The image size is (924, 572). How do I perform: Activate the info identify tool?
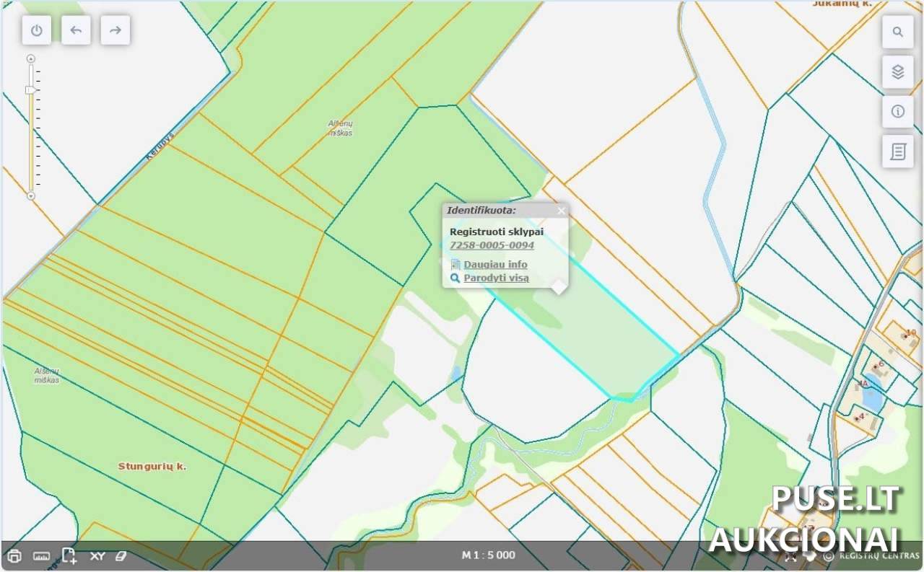coord(898,112)
